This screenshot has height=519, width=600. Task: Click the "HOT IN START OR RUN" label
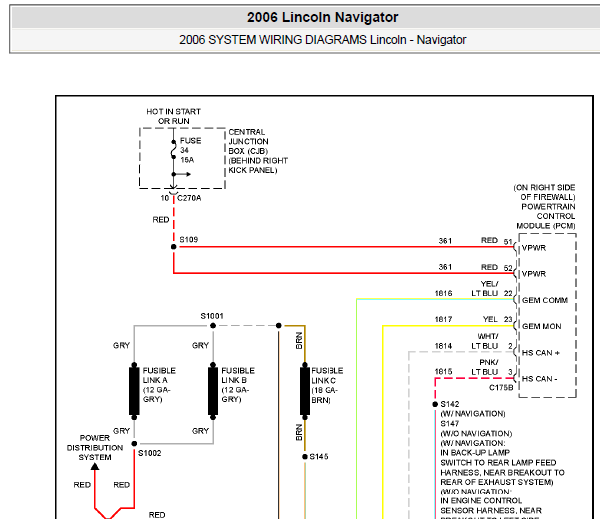click(174, 116)
